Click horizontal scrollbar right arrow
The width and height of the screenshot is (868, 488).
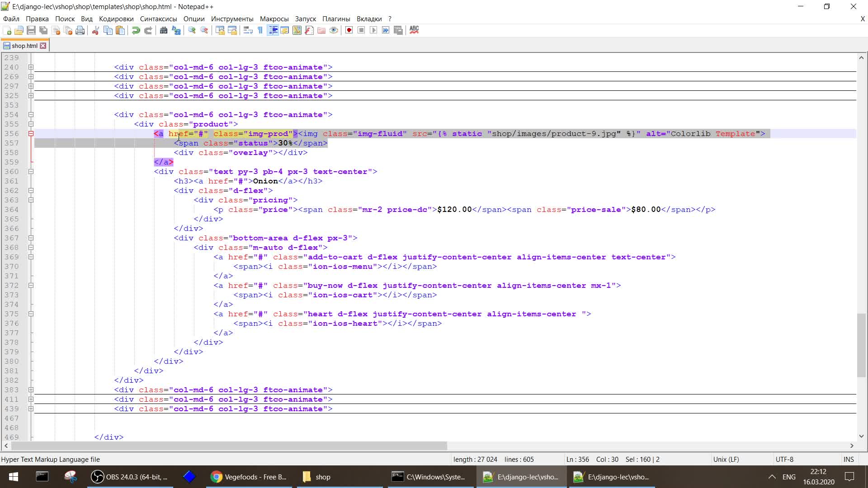point(852,446)
